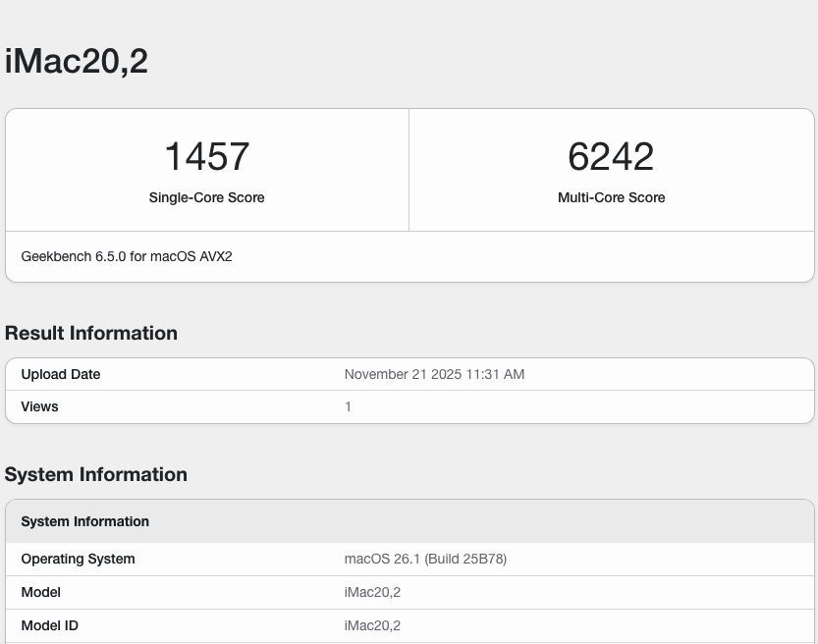Click the views count value 1
The width and height of the screenshot is (818, 644).
point(348,406)
